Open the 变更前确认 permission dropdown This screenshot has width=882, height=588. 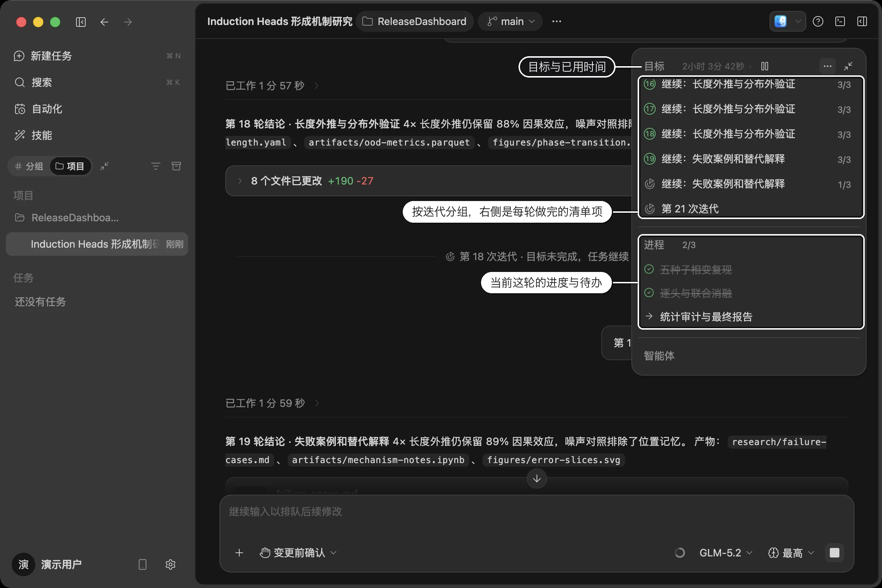click(298, 553)
